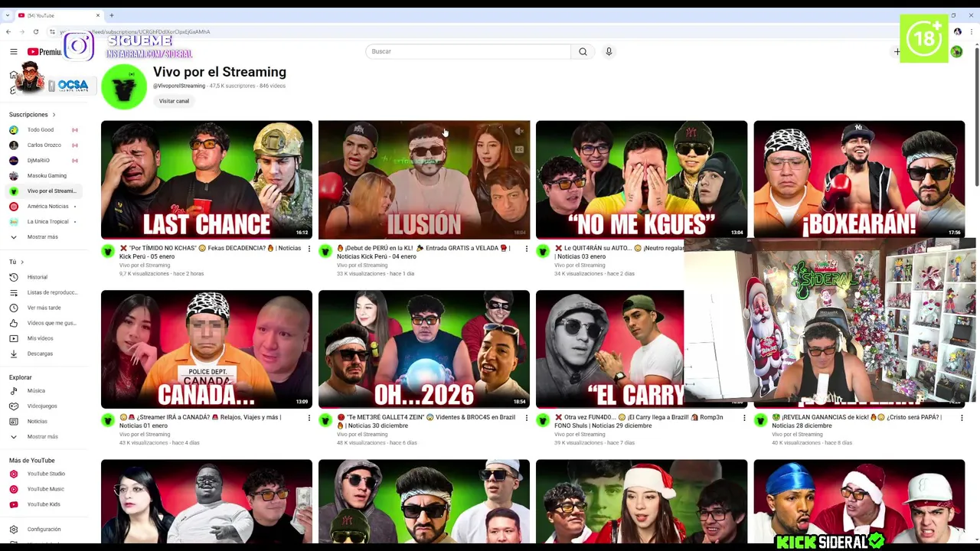The height and width of the screenshot is (551, 980).
Task: Click the browser address bar
Action: tap(490, 32)
